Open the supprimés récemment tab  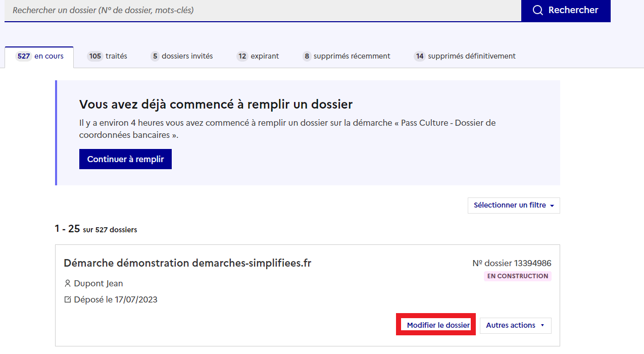[345, 56]
